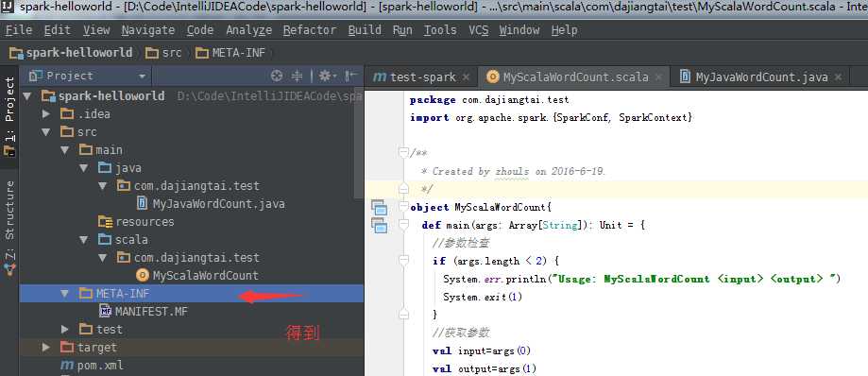The width and height of the screenshot is (868, 376).
Task: Hide the Project tool window icon
Action: pos(351,76)
